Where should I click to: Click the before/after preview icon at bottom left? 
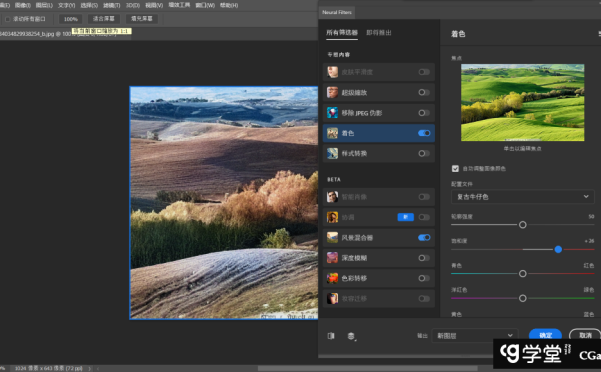[331, 336]
